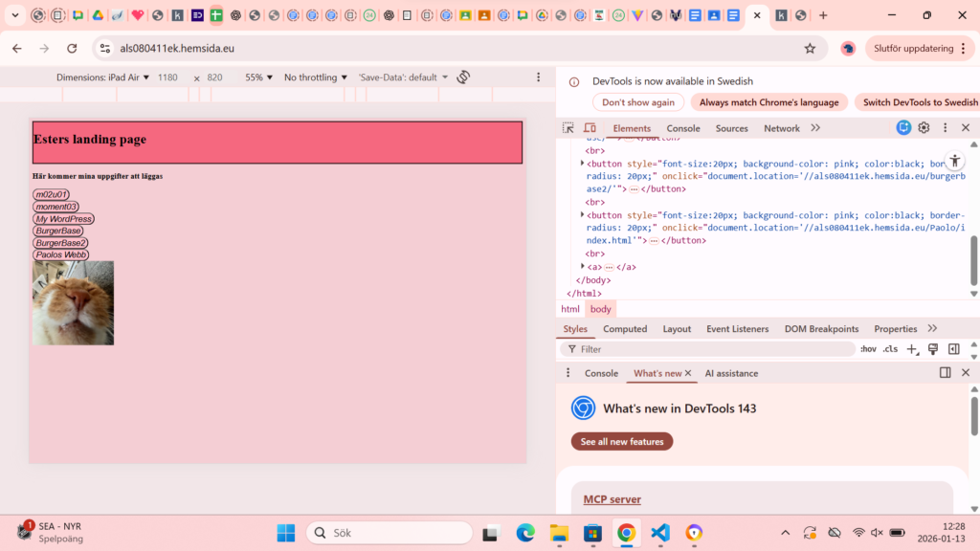Open Visual Studio Code from the taskbar
980x551 pixels.
coord(660,533)
